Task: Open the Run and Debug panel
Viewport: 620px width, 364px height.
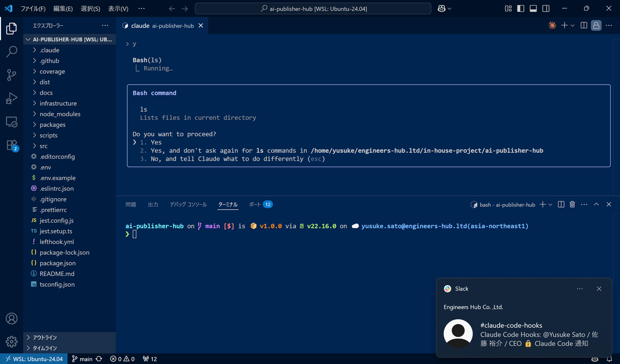Action: click(x=11, y=98)
